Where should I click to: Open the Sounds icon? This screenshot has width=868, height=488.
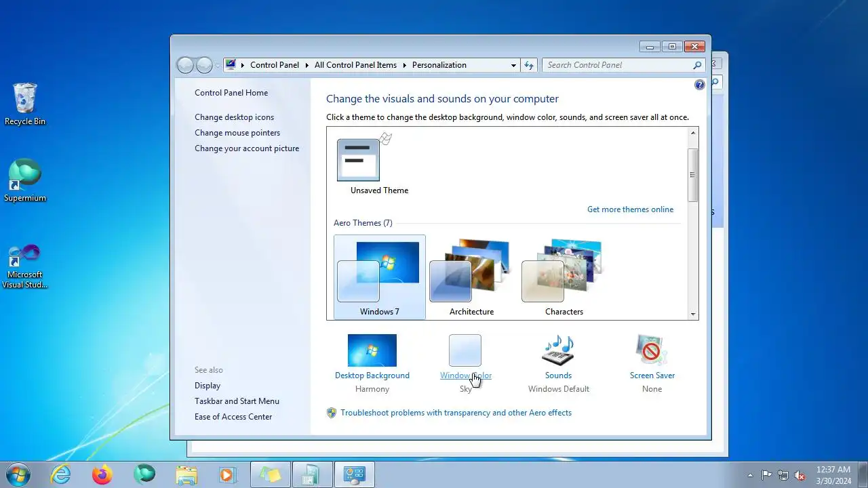tap(558, 350)
